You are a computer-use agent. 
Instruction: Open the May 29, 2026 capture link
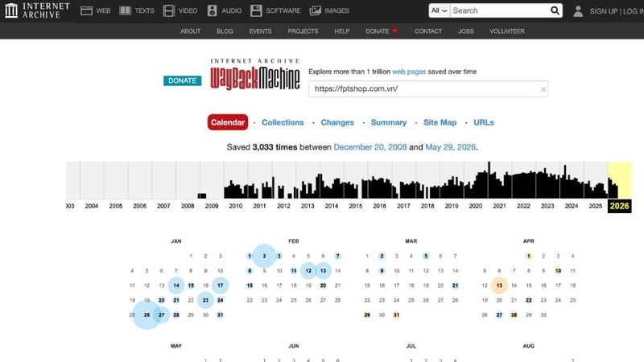point(450,147)
